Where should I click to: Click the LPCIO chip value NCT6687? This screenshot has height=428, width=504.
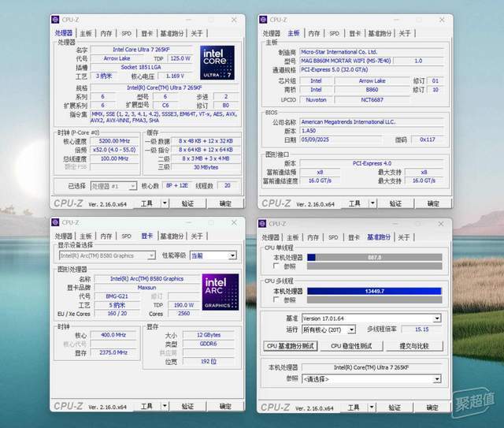372,100
